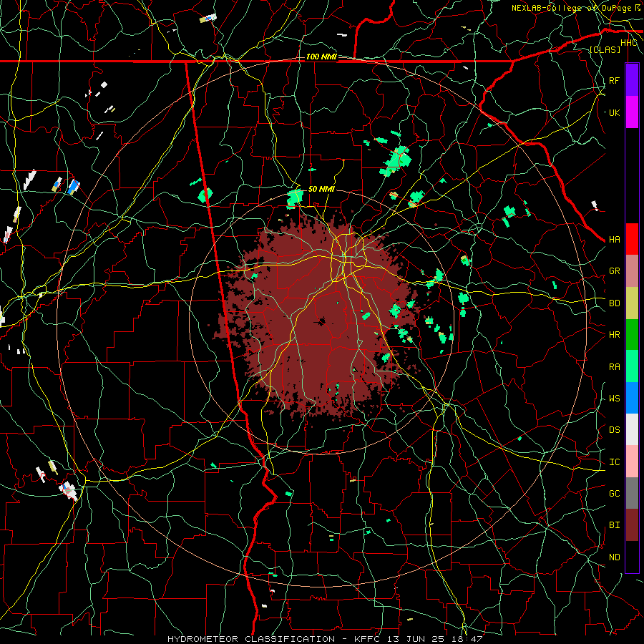Viewport: 644px width, 644px height.
Task: Click the '50 NMI' range ring label
Action: [321, 189]
